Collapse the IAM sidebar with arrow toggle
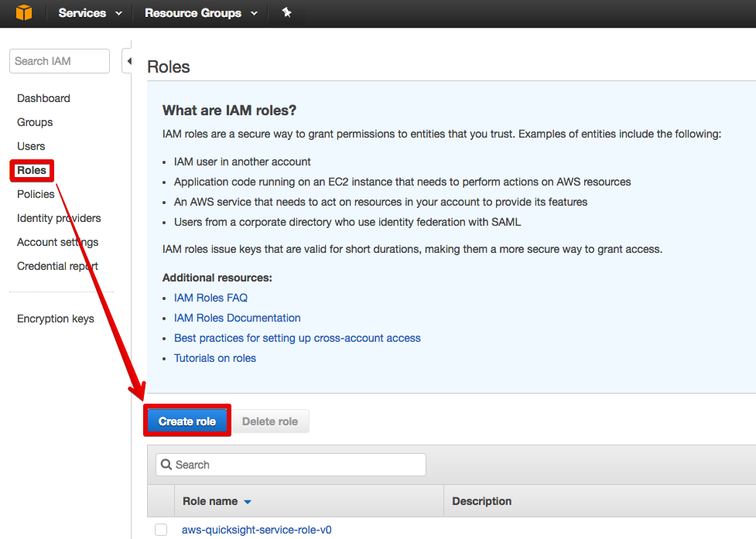The image size is (756, 539). click(x=128, y=61)
